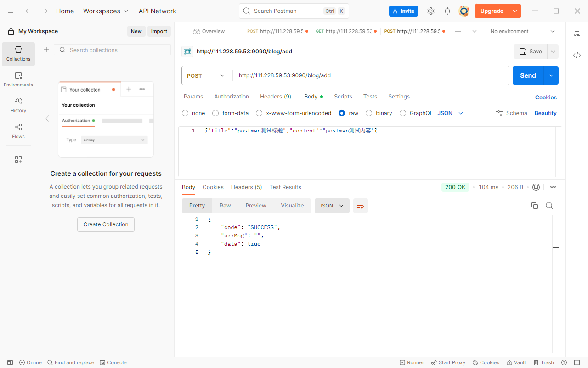This screenshot has width=588, height=368.
Task: Click the Send button
Action: (x=528, y=75)
